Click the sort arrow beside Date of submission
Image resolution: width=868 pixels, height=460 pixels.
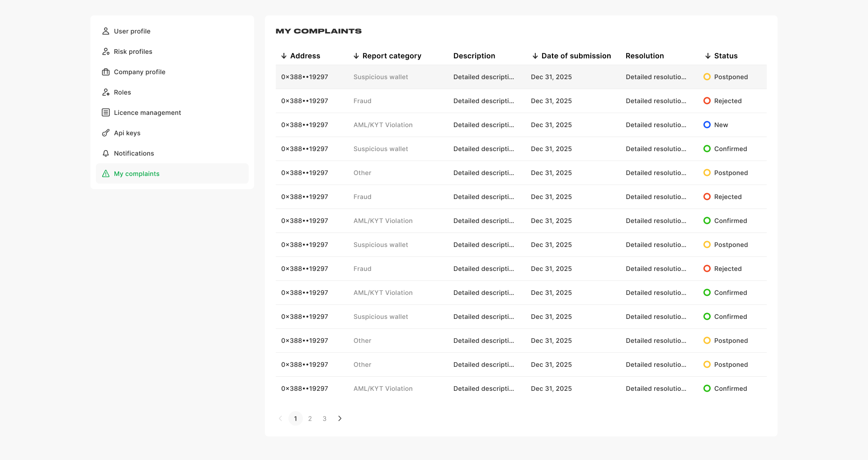pos(535,56)
